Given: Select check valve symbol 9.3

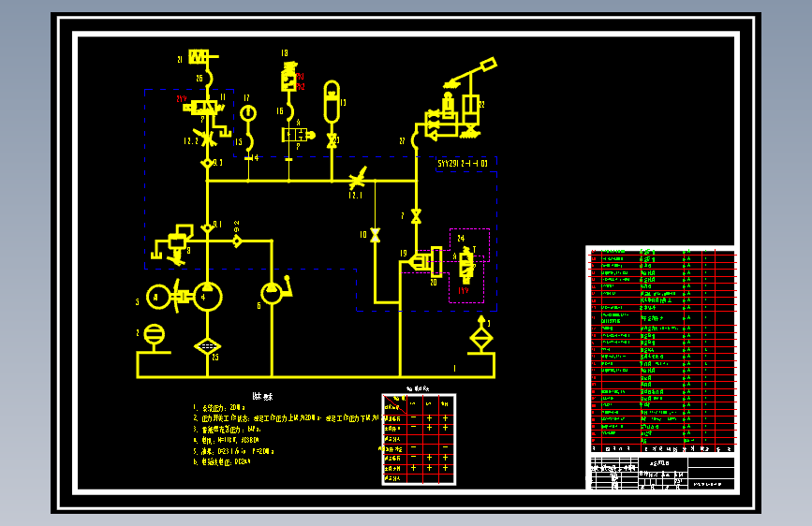Looking at the screenshot, I should (207, 163).
